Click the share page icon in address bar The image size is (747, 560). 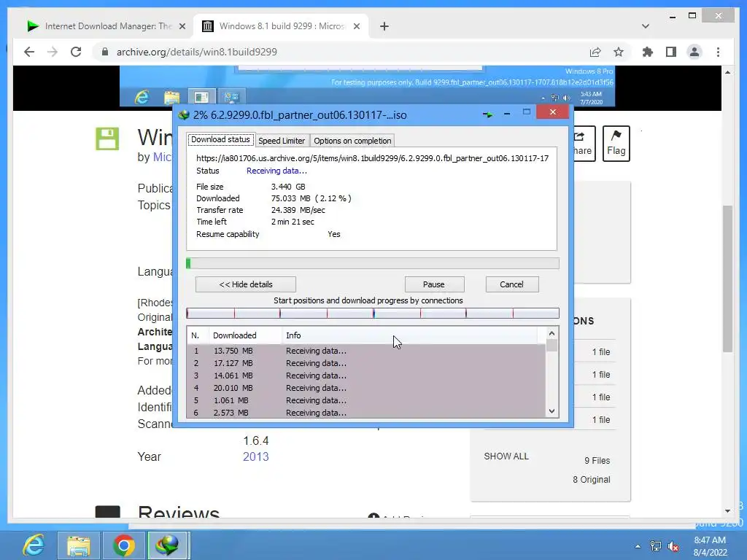click(595, 52)
